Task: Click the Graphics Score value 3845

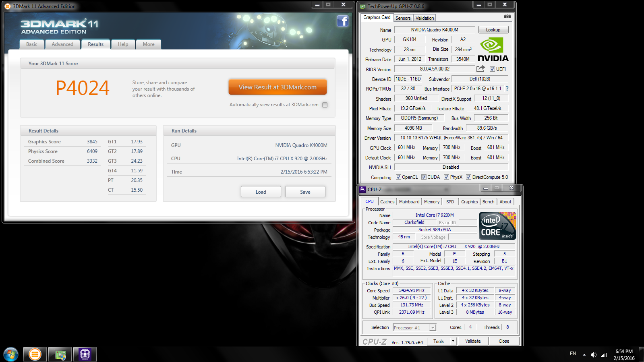Action: [92, 142]
